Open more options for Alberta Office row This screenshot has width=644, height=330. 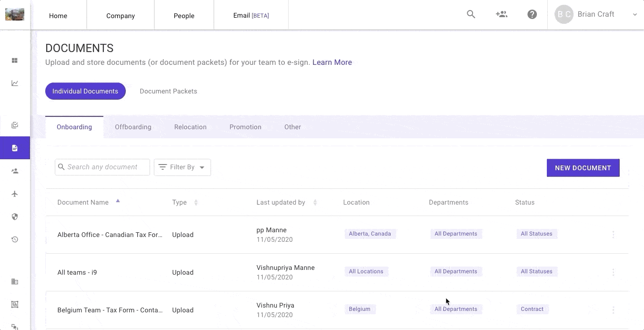click(x=613, y=235)
